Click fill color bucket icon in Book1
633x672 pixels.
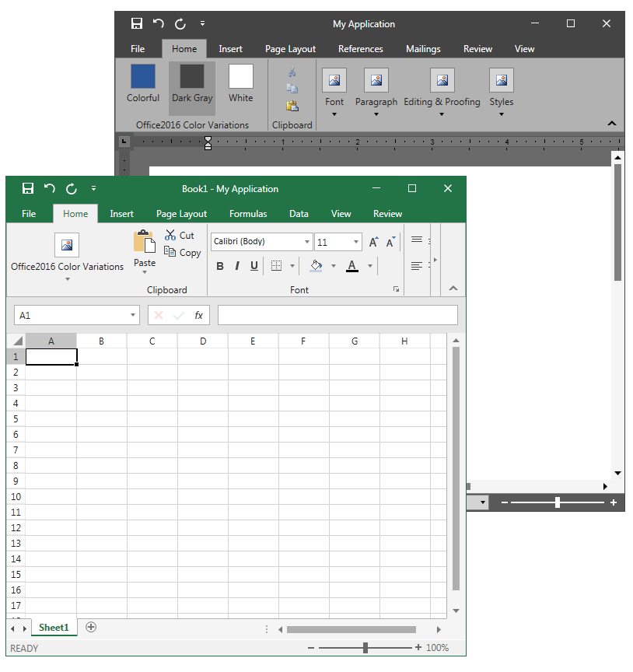coord(316,266)
